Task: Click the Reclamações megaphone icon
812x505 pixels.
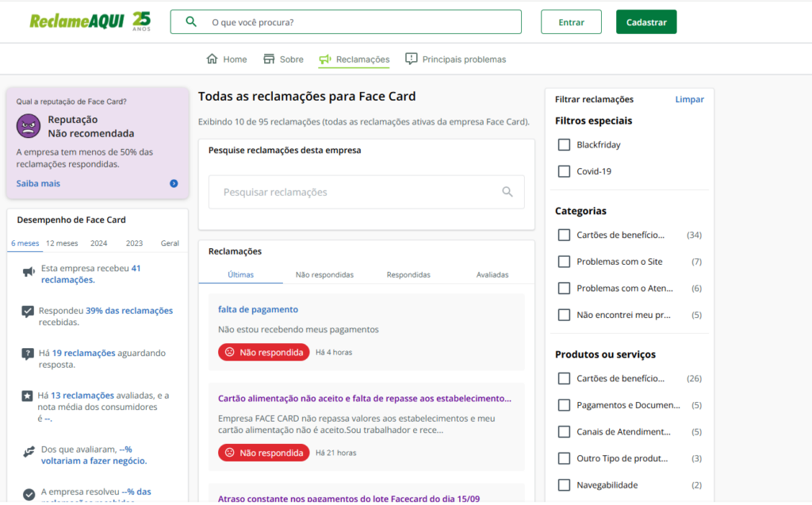Action: pos(324,59)
